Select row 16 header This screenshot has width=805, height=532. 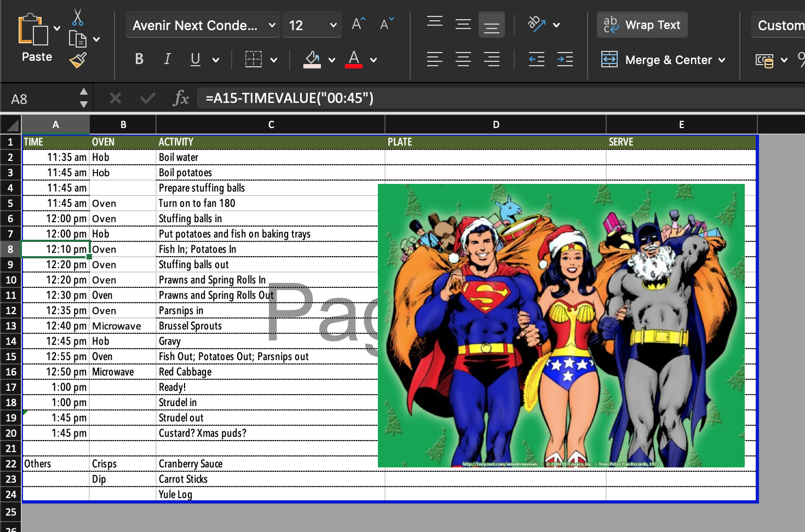10,372
